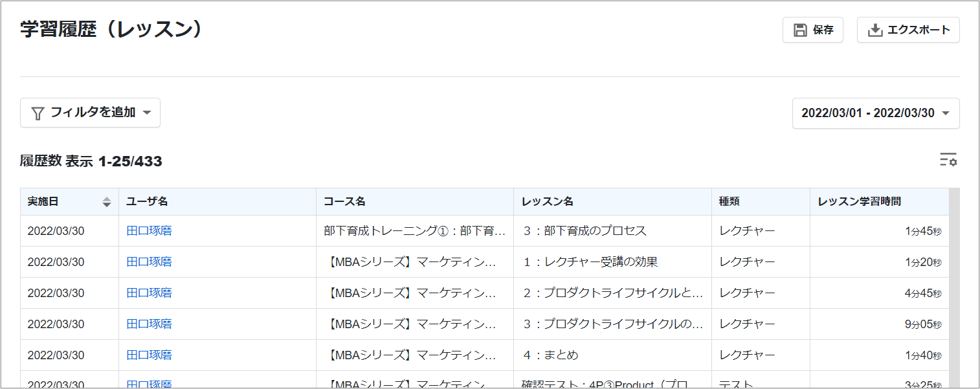
Task: Click the caret beside フィルタを追加
Action: click(147, 113)
